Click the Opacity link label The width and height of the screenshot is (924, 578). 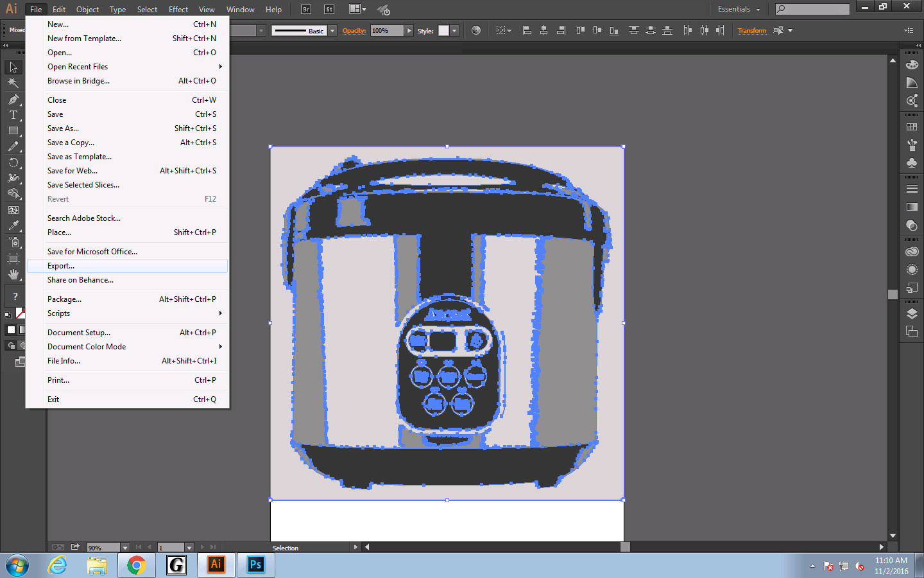(354, 30)
